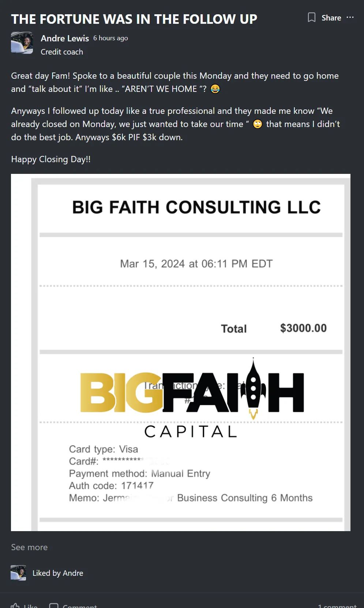Viewport: 364px width, 608px height.
Task: Click the small avatar beside Liked by Andre
Action: pos(18,573)
